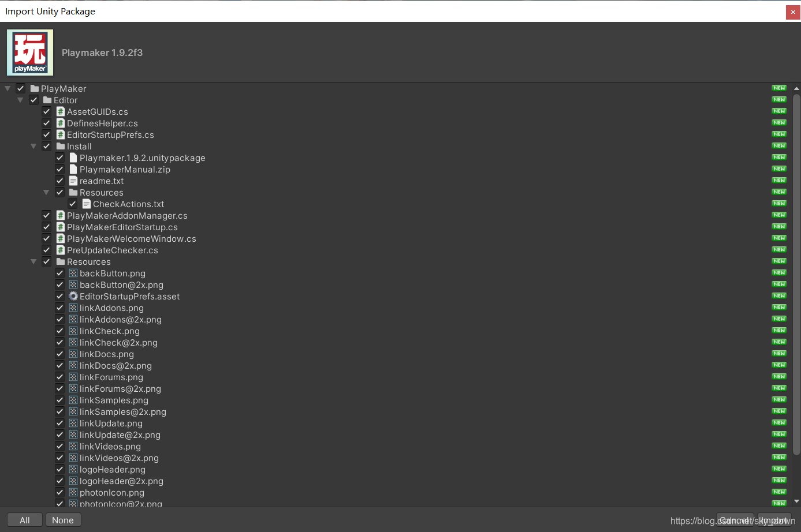801x532 pixels.
Task: Click the PlayMakerWelcomeWindow.cs script icon
Action: pos(60,238)
